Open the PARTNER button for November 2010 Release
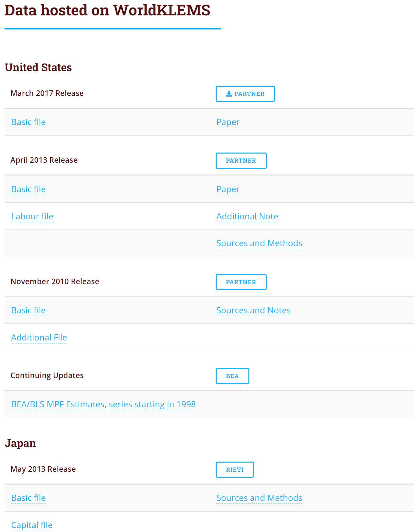The height and width of the screenshot is (532, 414). [x=241, y=282]
